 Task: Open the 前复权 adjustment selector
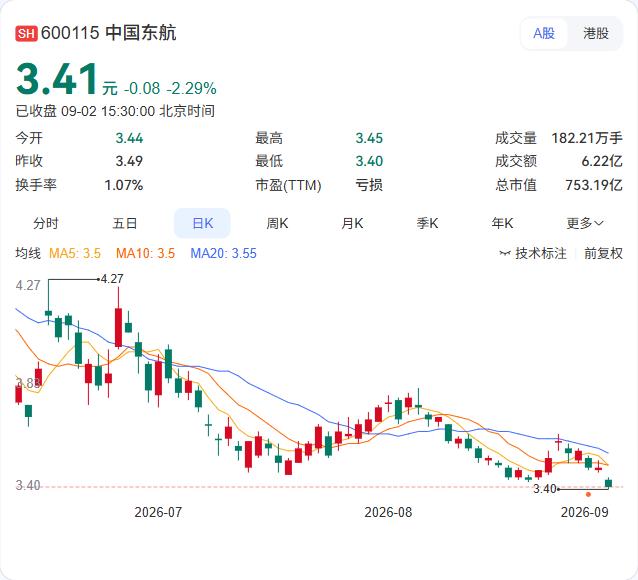click(x=603, y=254)
